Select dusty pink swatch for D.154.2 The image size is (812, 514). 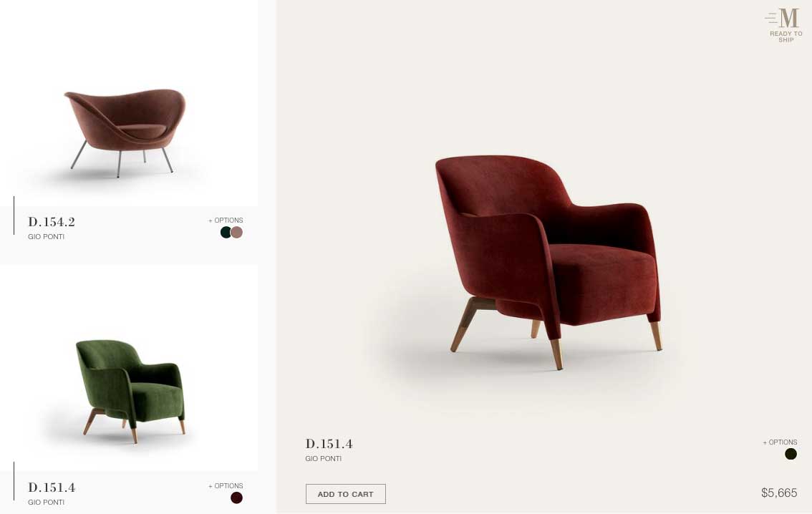pos(237,233)
